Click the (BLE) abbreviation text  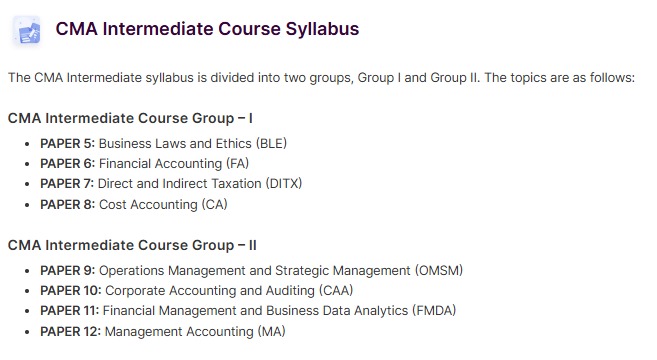coord(271,143)
